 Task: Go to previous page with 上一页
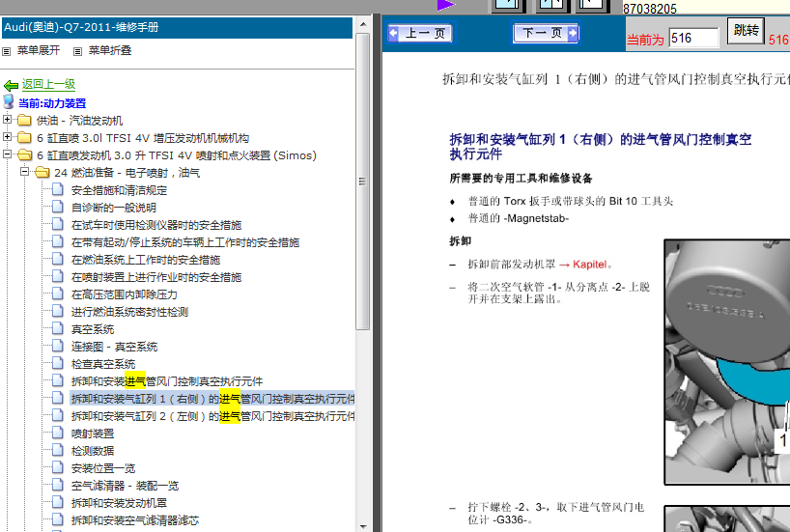(x=420, y=33)
